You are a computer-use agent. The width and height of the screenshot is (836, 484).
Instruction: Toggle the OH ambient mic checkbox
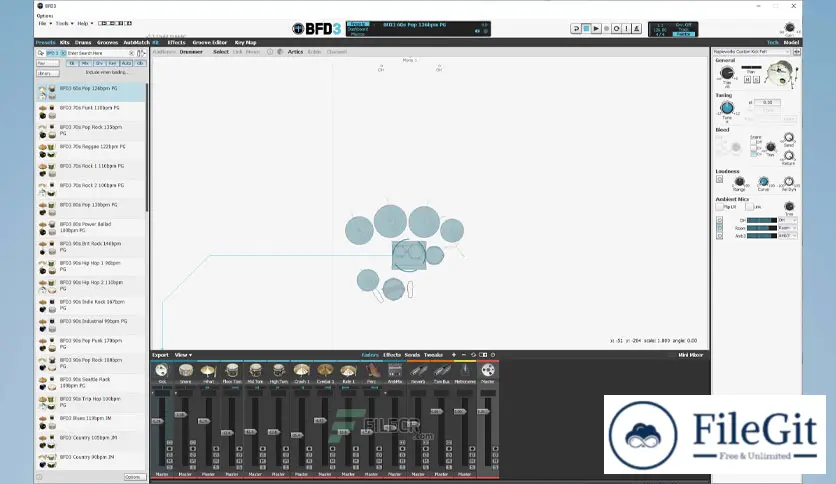click(x=719, y=220)
